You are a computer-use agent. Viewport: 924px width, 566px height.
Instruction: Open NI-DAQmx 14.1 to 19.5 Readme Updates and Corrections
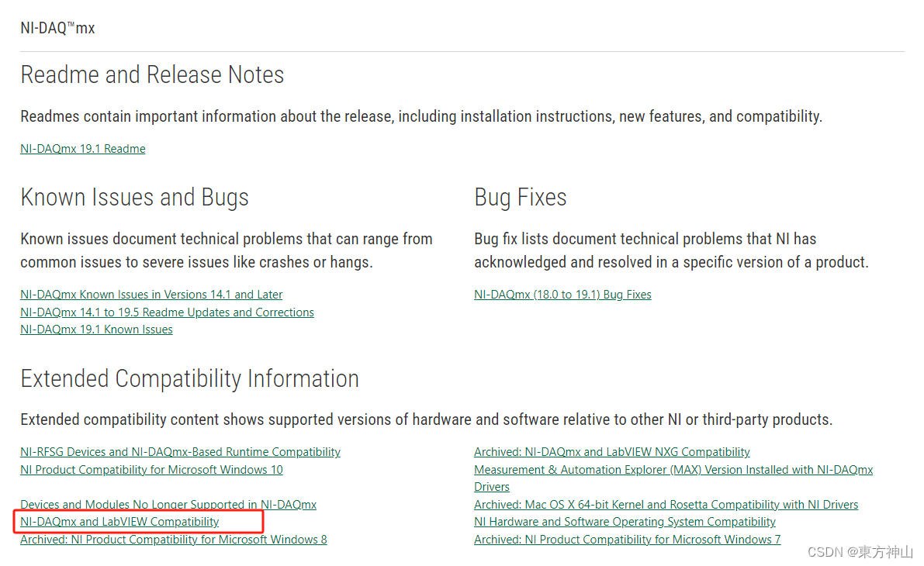point(167,312)
